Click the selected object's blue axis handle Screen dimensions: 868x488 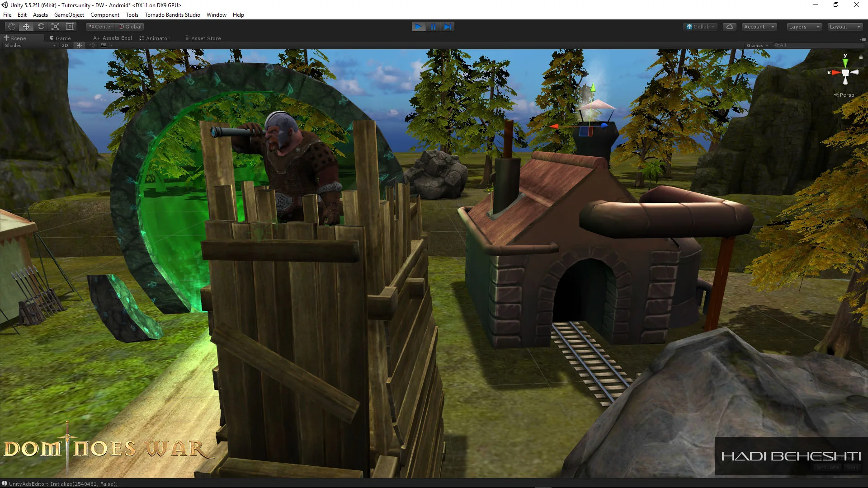[x=604, y=125]
